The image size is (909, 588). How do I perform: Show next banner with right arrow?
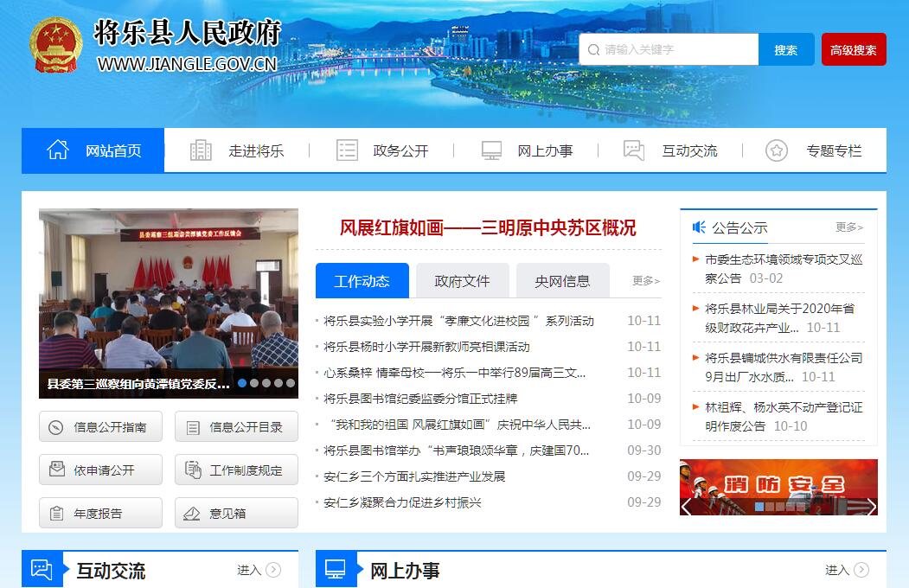tap(870, 506)
